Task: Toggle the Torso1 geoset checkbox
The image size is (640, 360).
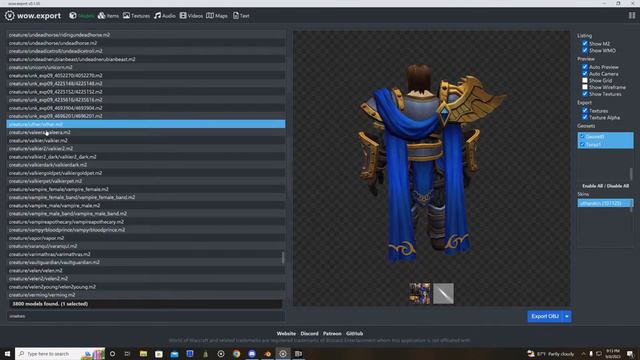Action: [x=582, y=144]
